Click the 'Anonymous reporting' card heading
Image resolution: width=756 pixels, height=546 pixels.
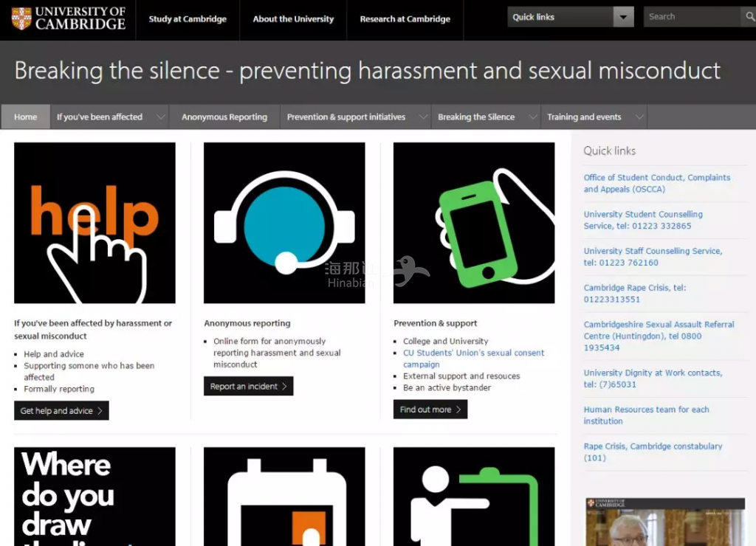pyautogui.click(x=247, y=323)
